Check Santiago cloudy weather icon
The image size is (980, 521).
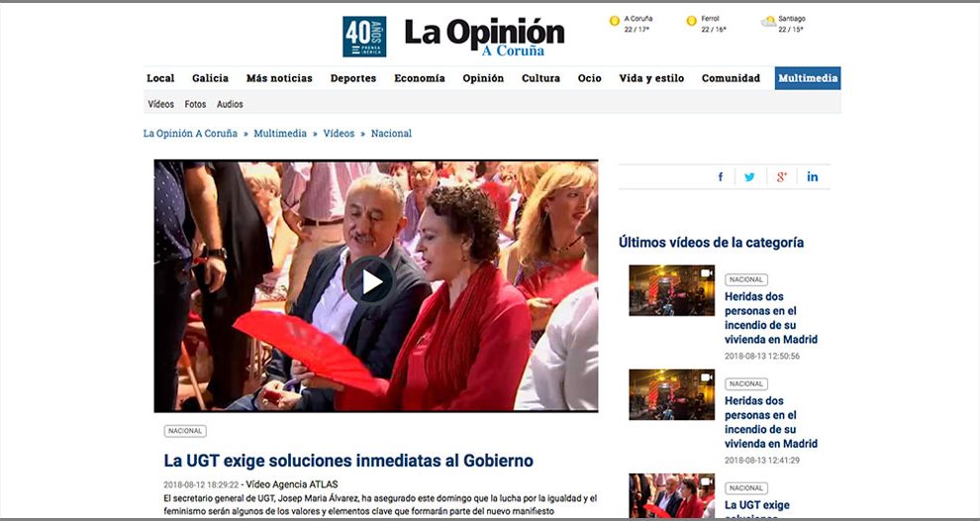(768, 22)
